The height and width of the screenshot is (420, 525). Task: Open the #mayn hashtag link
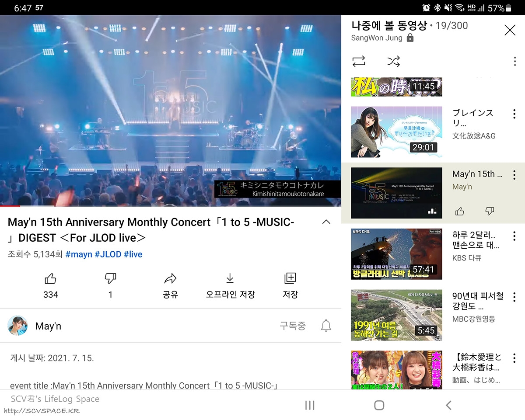click(x=79, y=254)
